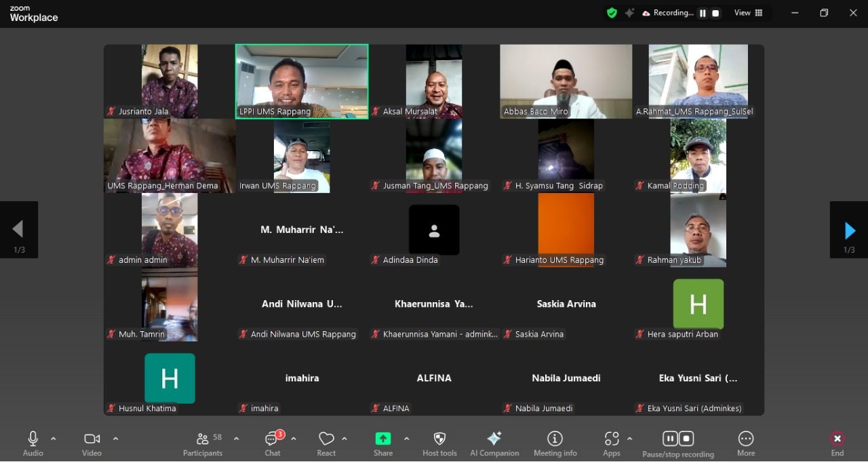Click the Adindaa Dinda avatar placeholder
This screenshot has width=868, height=462.
[x=434, y=230]
